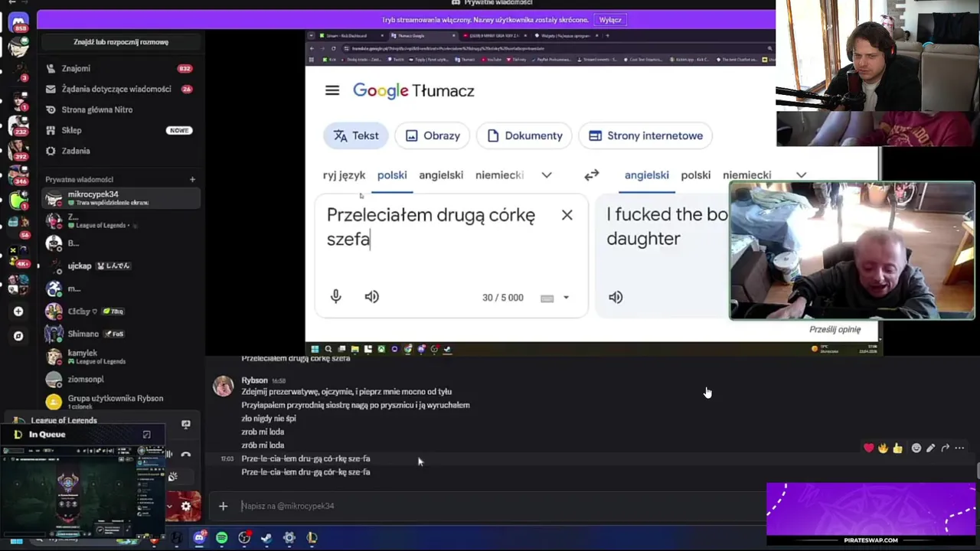Expand audio settings chevron beside gear

[x=169, y=506]
